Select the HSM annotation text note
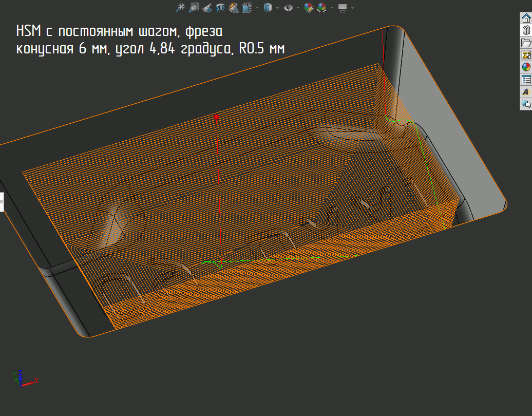Image resolution: width=532 pixels, height=416 pixels. click(x=150, y=40)
